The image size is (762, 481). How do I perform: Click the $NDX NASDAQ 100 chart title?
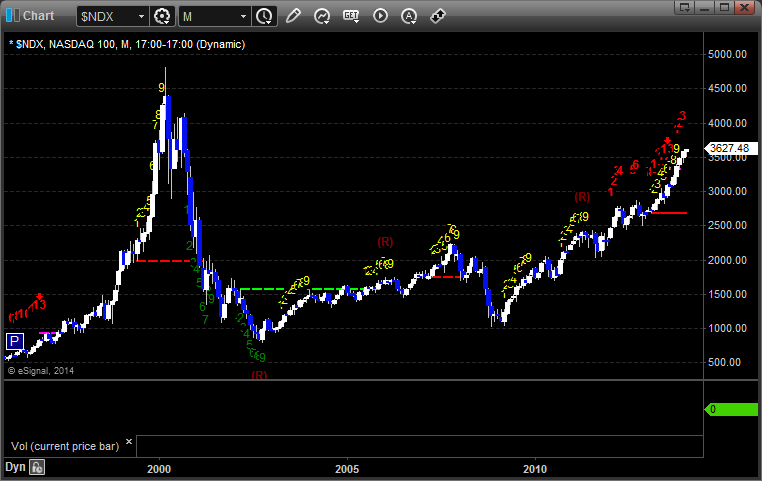click(x=127, y=44)
